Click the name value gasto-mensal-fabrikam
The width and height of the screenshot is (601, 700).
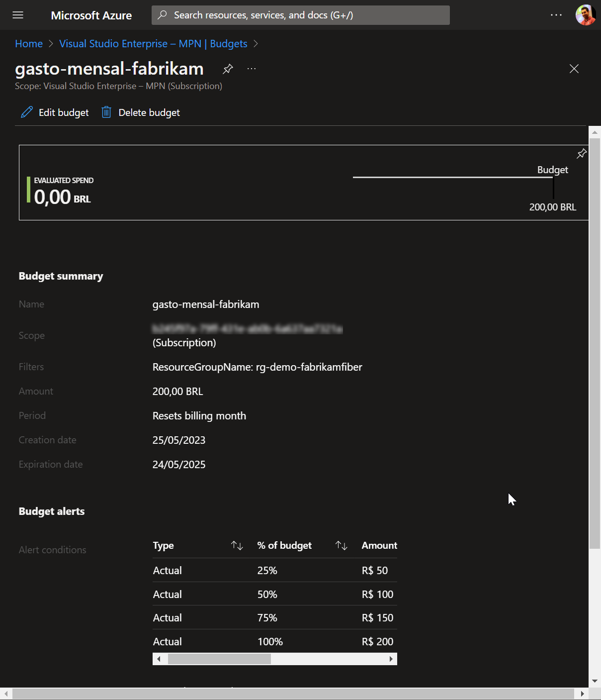[206, 304]
